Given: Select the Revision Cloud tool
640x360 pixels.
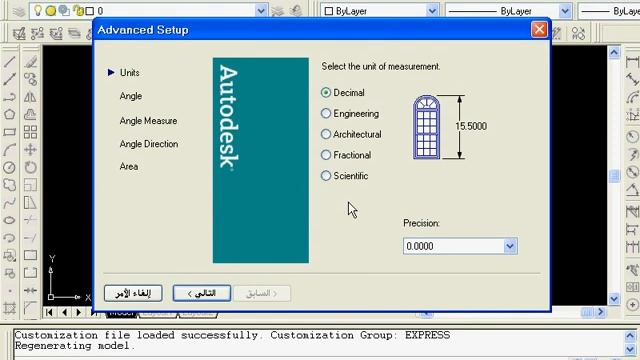Looking at the screenshot, I should click(10, 185).
